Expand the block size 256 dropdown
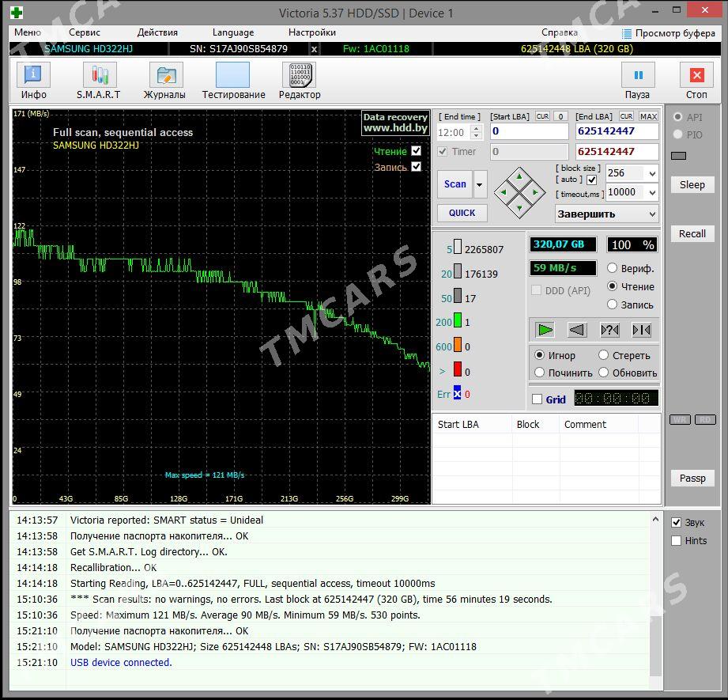 [x=652, y=173]
